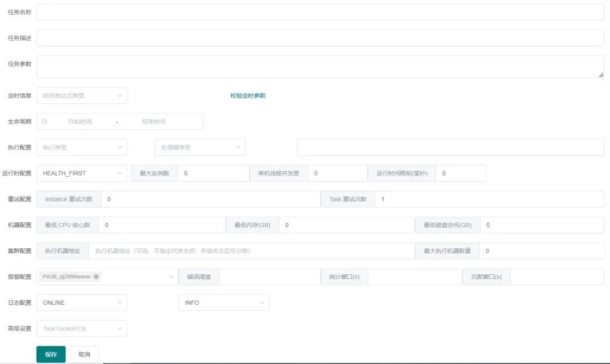Open the ONLINE log type dropdown
610x364 pixels.
point(82,302)
